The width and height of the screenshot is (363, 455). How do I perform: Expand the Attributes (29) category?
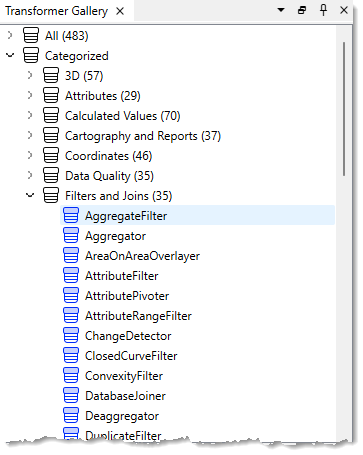[x=30, y=95]
